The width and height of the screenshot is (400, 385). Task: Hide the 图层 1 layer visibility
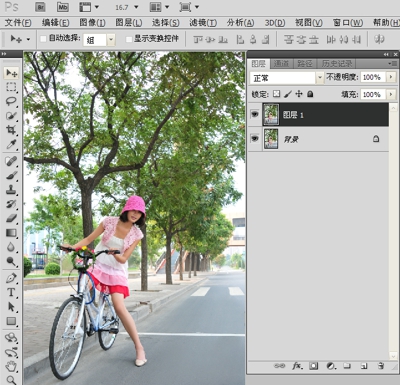coord(255,114)
